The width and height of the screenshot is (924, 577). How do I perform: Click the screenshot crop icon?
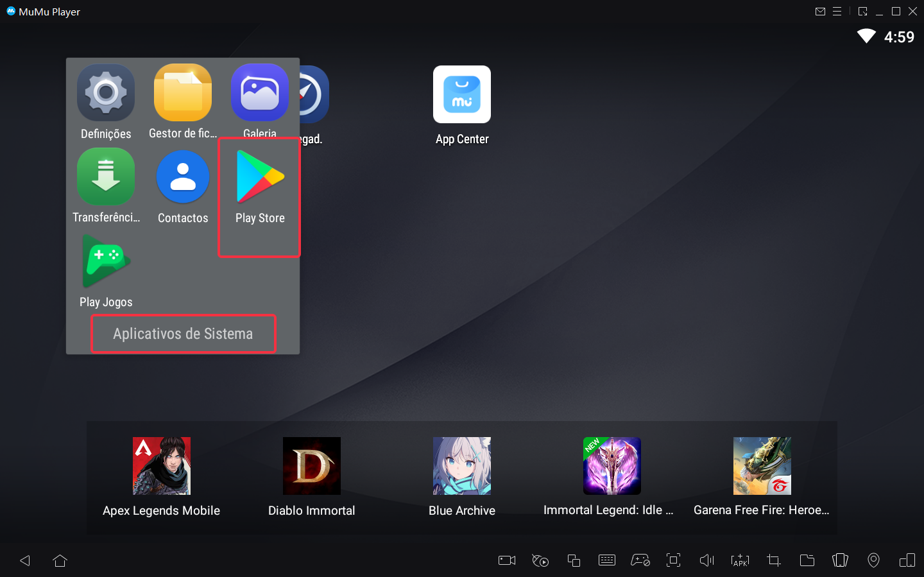click(x=774, y=560)
